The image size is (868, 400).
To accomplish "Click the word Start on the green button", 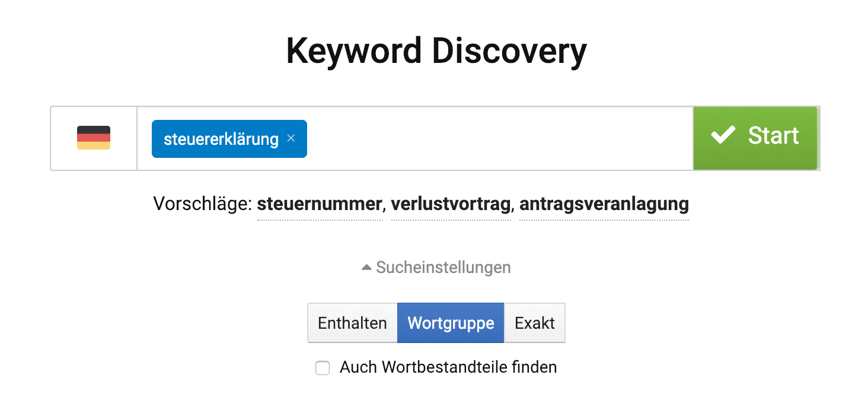I will 773,136.
